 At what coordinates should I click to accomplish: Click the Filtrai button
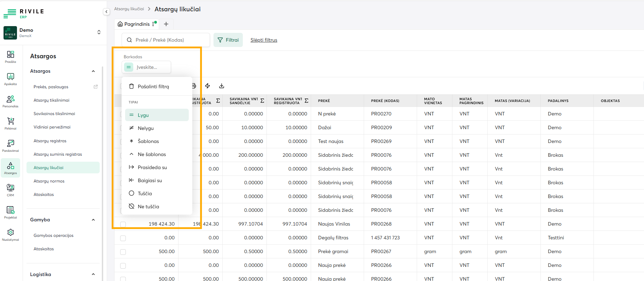click(x=228, y=40)
